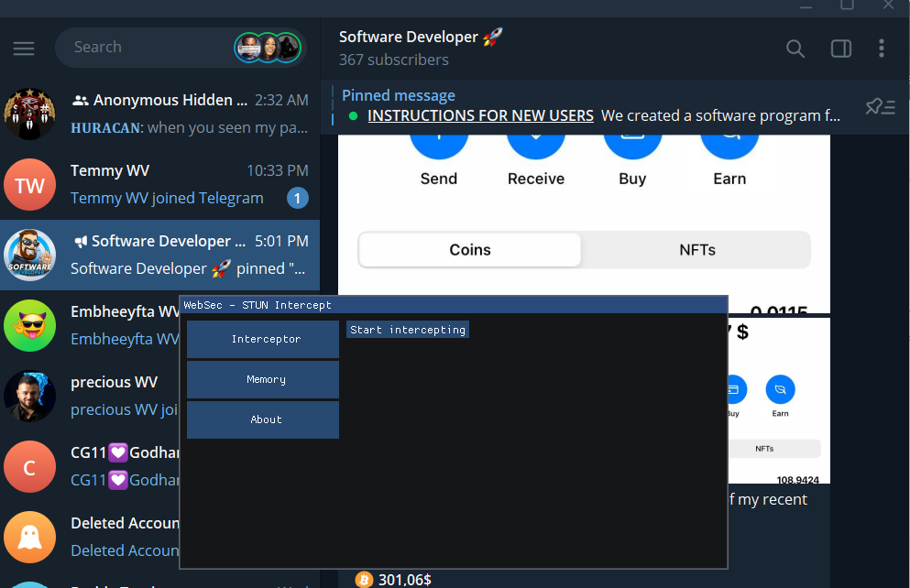
Task: Open the pinned messages list icon
Action: [x=880, y=106]
